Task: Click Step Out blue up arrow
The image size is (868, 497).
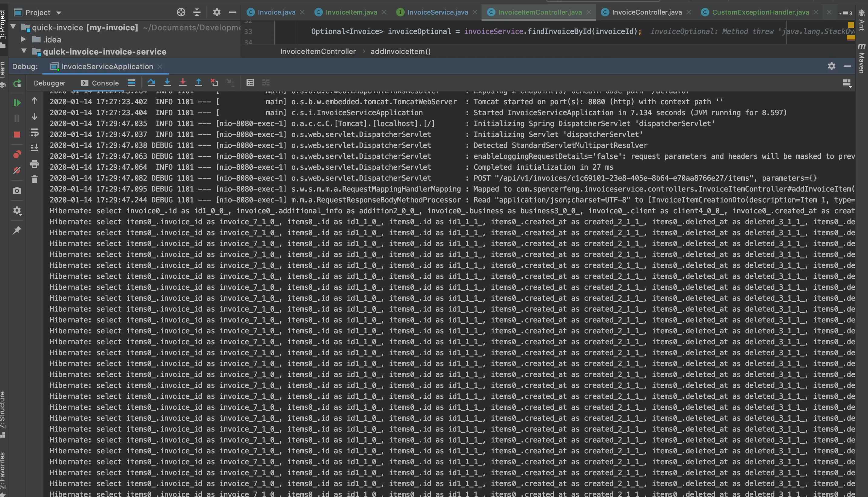Action: 198,83
